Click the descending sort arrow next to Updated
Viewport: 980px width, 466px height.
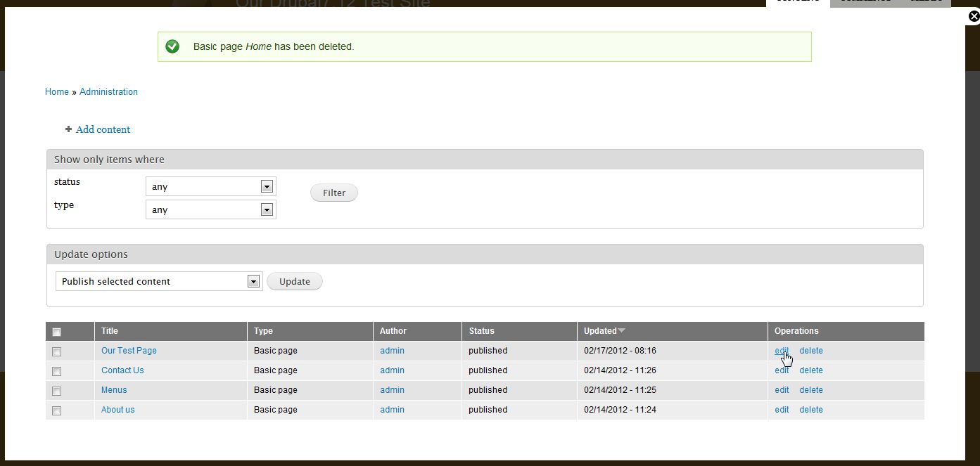[621, 331]
